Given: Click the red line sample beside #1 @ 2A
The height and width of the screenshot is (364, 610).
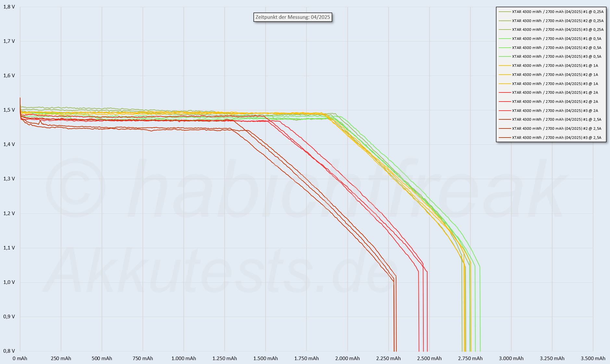Looking at the screenshot, I should [504, 92].
